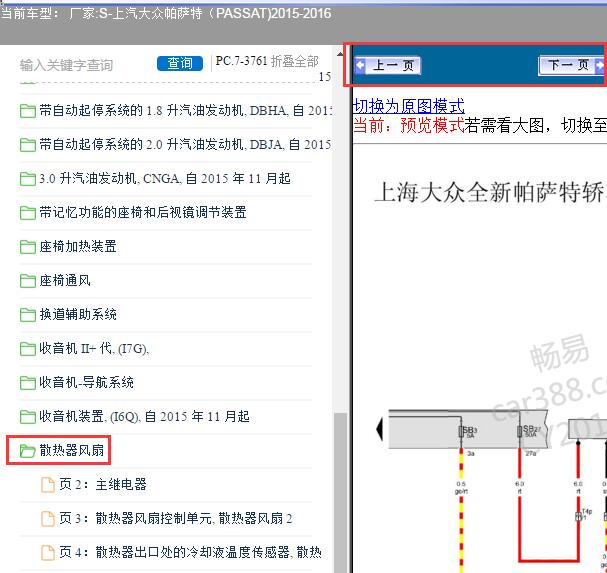607x573 pixels.
Task: Select 页 3：散热器风扇控制单元 page
Action: 176,518
